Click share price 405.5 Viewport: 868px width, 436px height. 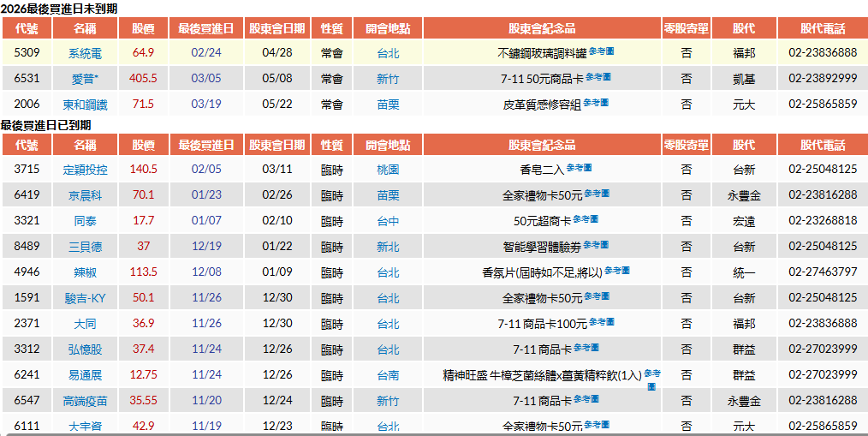pos(143,79)
